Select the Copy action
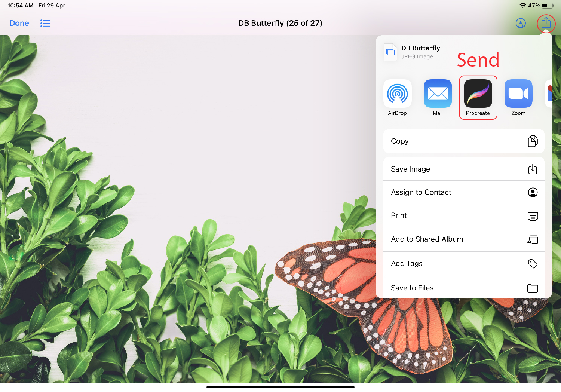This screenshot has height=392, width=561. (399, 141)
